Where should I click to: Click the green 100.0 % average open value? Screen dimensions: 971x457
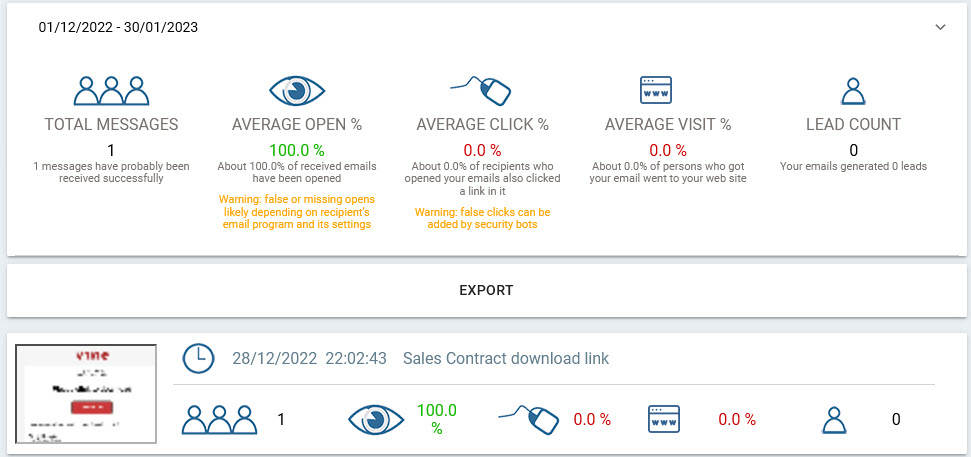point(296,149)
